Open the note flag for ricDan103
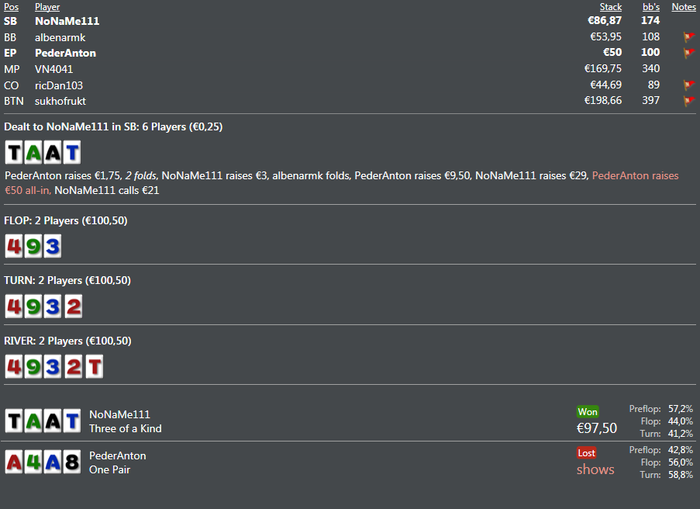Image resolution: width=700 pixels, height=509 pixels. point(689,85)
